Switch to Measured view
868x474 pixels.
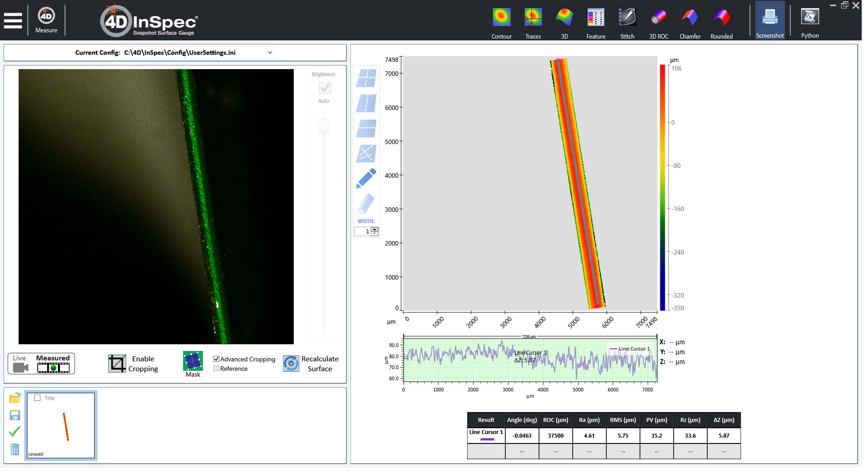coord(53,364)
